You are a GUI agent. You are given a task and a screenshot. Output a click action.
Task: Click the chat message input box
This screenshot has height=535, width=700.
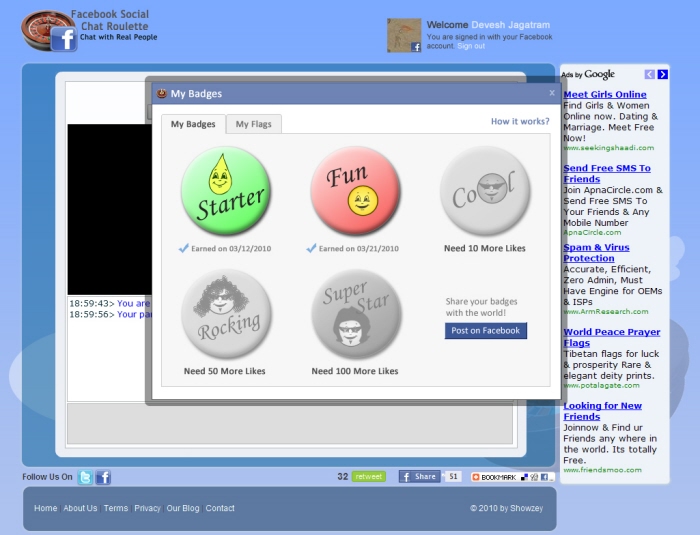point(290,423)
